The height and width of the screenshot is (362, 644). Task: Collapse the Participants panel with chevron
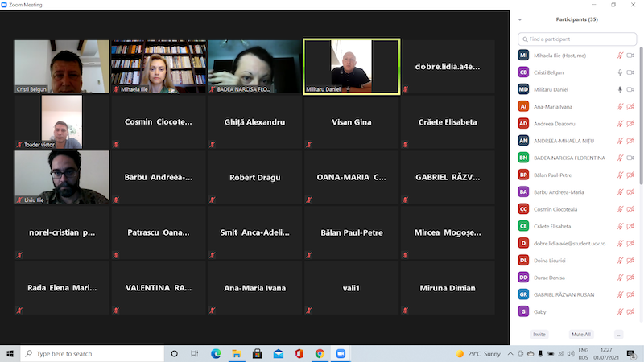click(x=520, y=19)
